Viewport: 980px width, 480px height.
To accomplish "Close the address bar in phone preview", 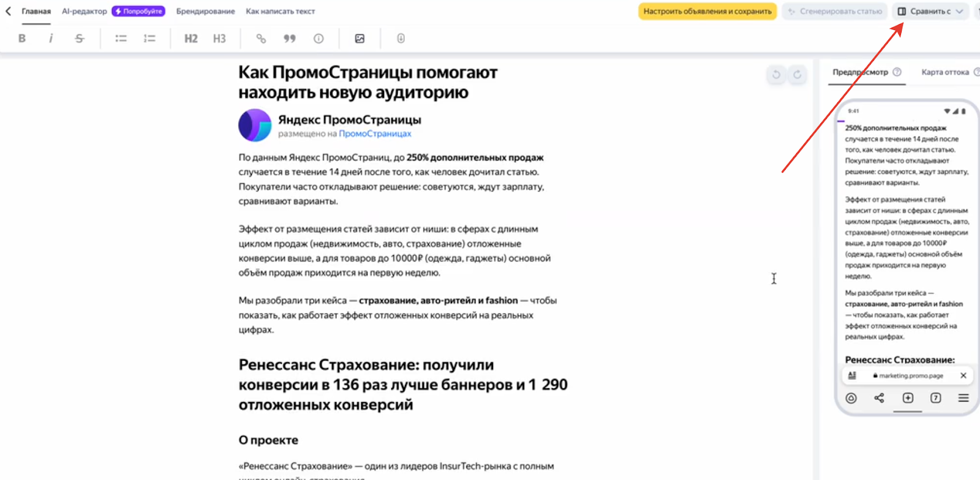I will [963, 375].
